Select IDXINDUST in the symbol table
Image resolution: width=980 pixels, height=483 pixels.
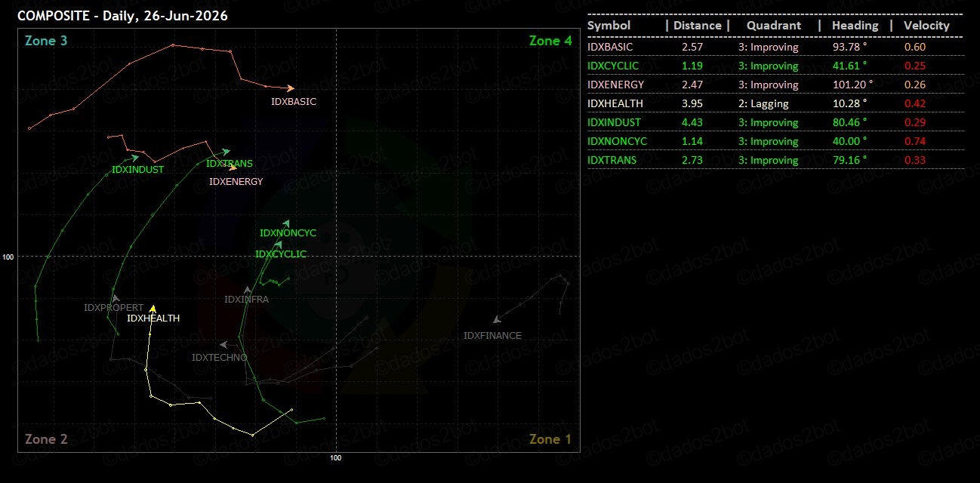(x=614, y=122)
